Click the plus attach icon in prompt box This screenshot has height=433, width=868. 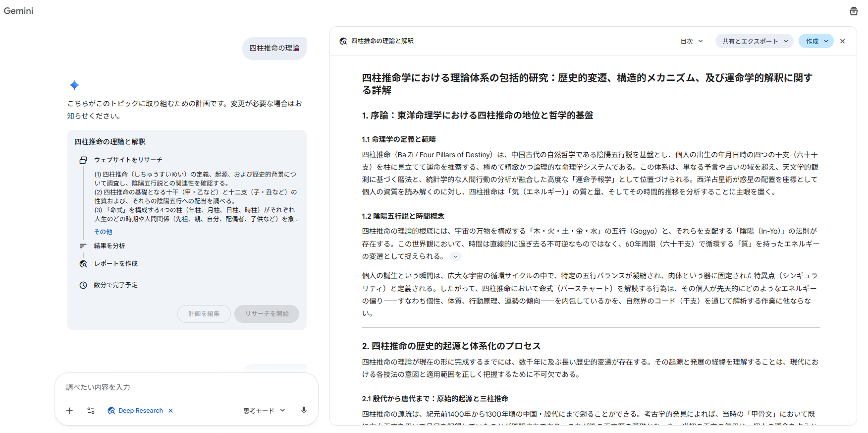(x=70, y=411)
